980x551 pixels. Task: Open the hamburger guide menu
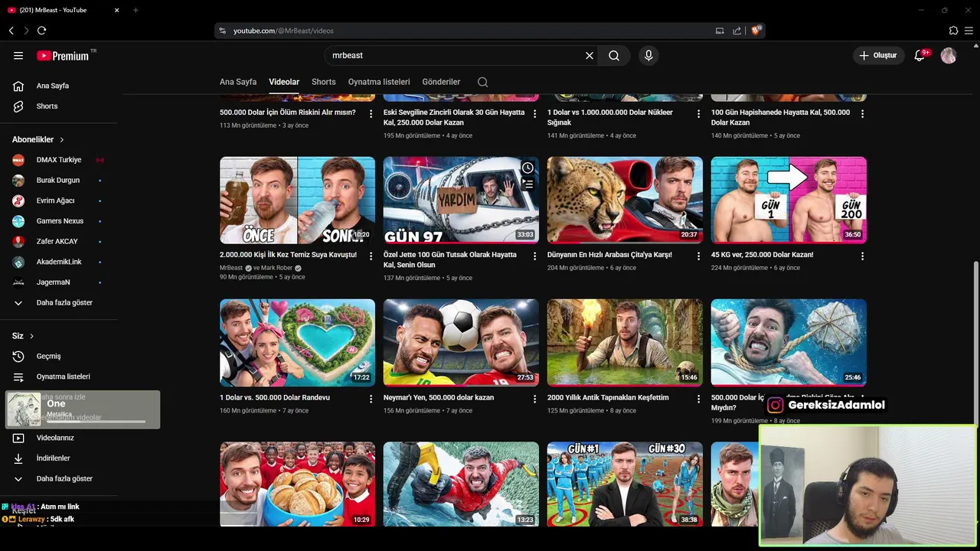point(18,55)
